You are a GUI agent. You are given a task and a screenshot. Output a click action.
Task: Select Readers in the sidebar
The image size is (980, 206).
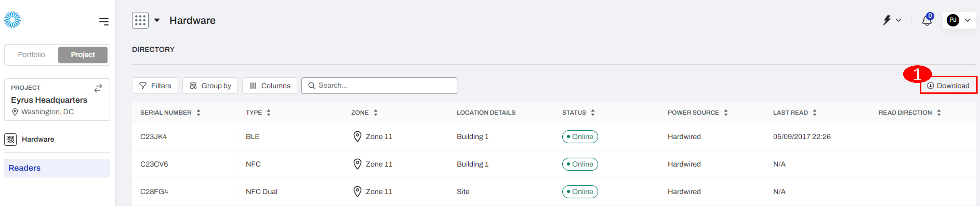point(57,168)
